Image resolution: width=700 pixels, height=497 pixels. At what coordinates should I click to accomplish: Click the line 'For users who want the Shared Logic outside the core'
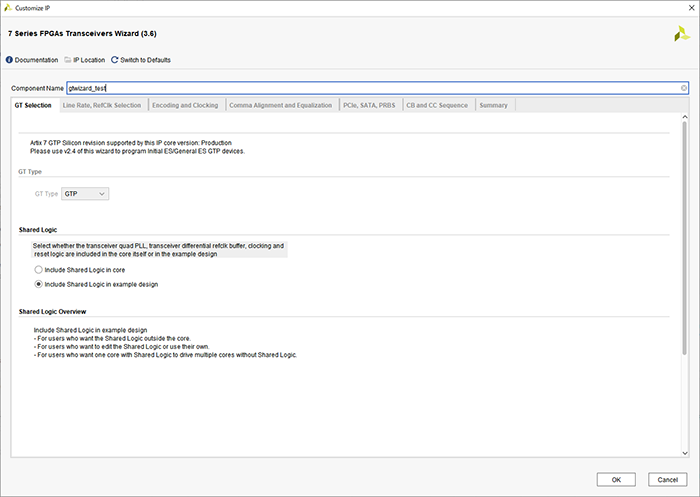[x=112, y=338]
